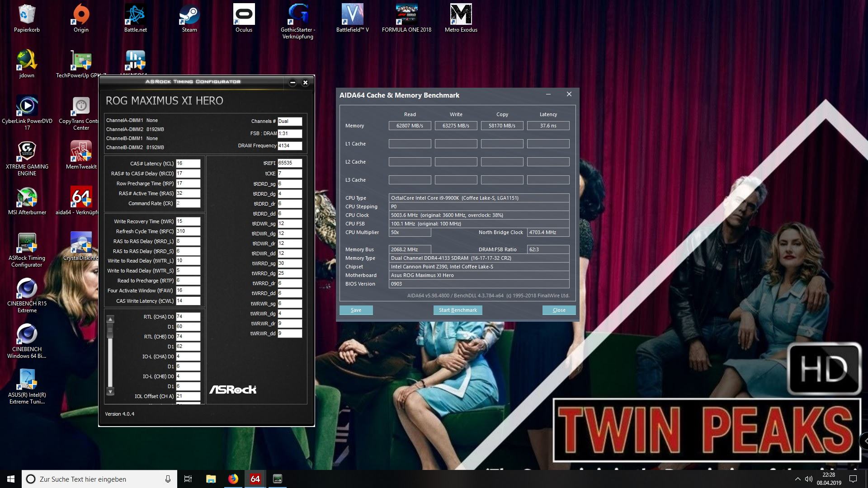Screen dimensions: 868x488
Task: Click the Channels # field showing Dual
Action: [290, 121]
